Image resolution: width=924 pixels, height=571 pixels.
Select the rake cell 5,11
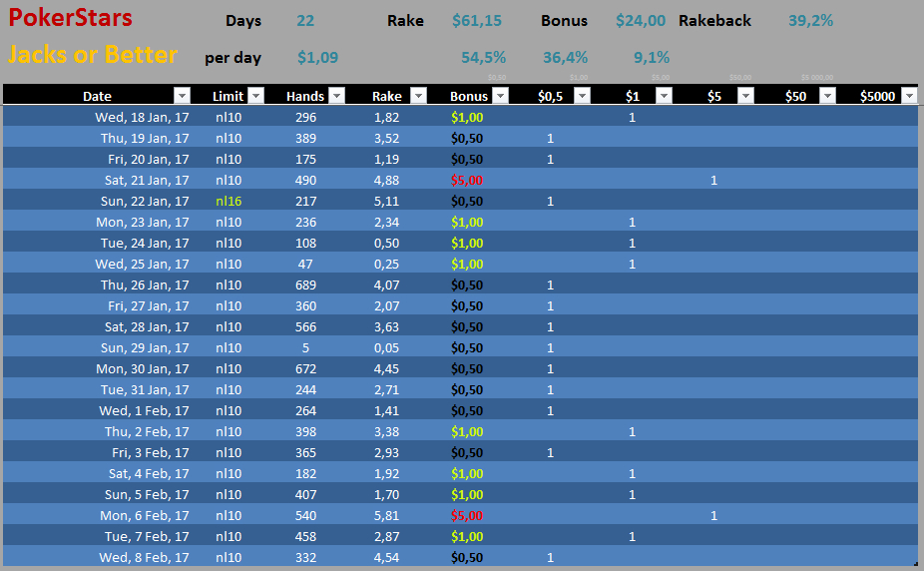[386, 201]
